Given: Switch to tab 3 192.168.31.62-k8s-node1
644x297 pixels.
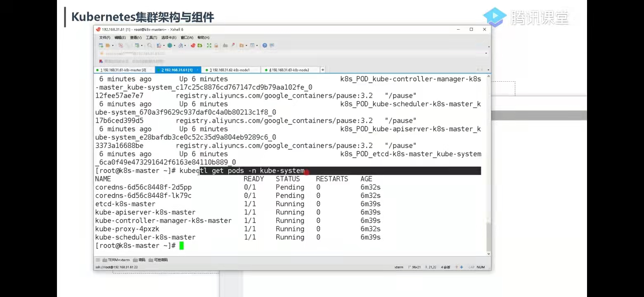Looking at the screenshot, I should click(230, 70).
